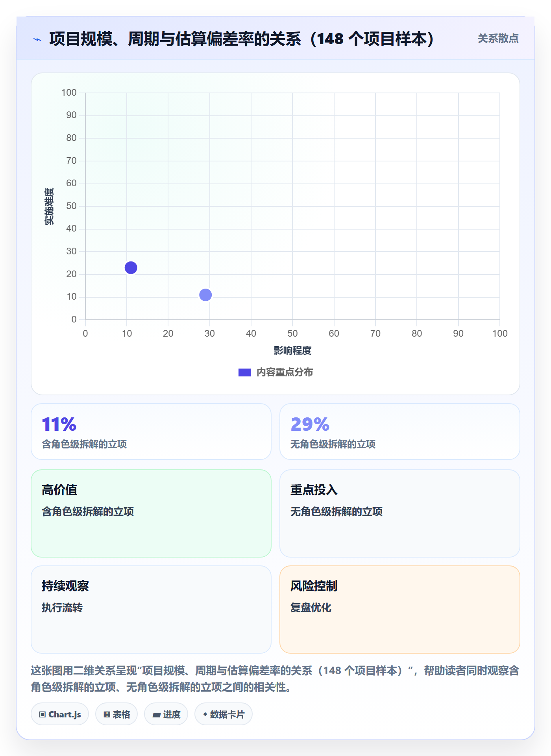
Task: Click the Chart.js chip square icon
Action: click(43, 715)
